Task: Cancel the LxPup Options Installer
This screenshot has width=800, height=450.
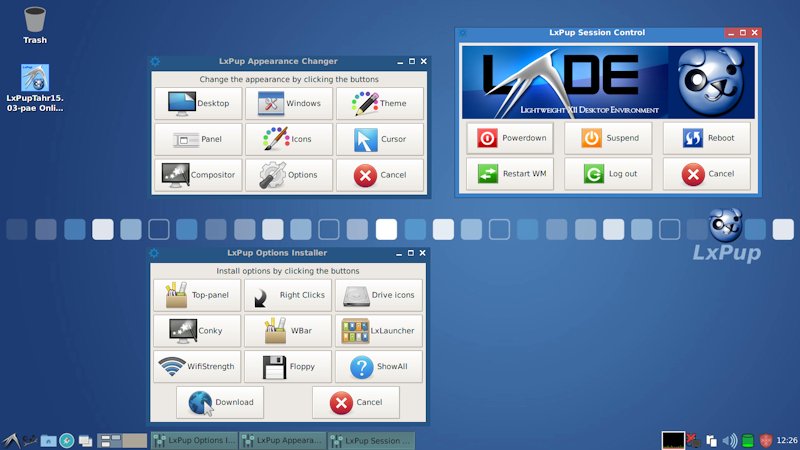Action: pos(356,403)
